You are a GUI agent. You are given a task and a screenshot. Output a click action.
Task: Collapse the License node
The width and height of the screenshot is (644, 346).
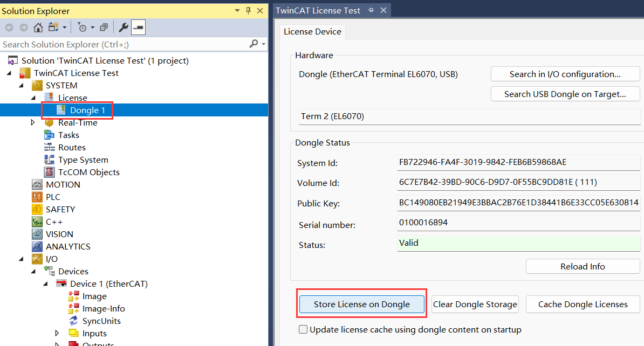[x=33, y=98]
